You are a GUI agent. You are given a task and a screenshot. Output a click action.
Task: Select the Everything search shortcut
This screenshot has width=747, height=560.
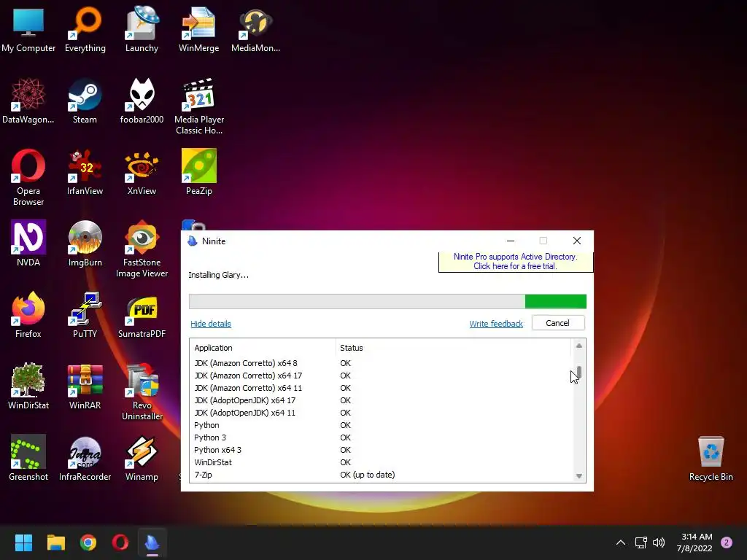click(x=85, y=29)
